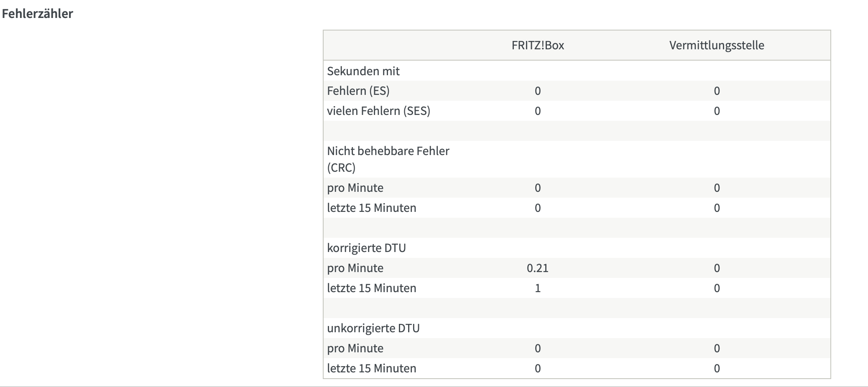Click the 'Sekunden mit' row label
The image size is (868, 387).
coord(363,71)
